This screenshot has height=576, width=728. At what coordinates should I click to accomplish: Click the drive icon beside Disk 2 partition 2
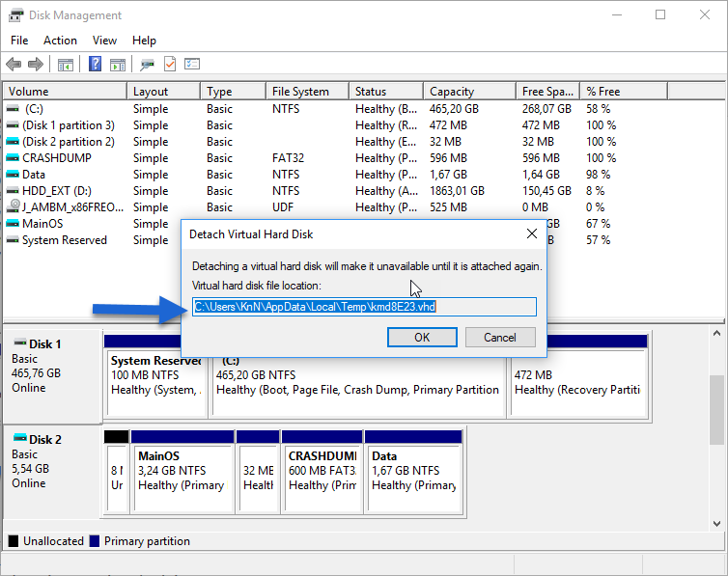point(13,142)
